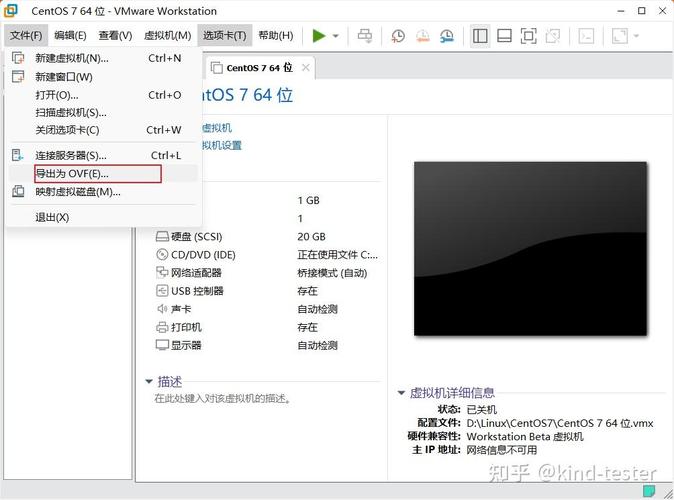Click the network adapter device icon
This screenshot has width=674, height=500.
162,273
